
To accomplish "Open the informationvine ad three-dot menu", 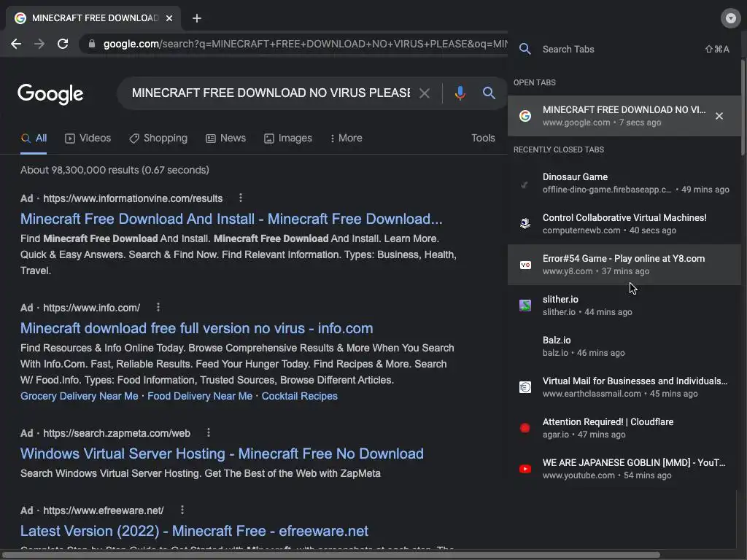I will point(241,198).
